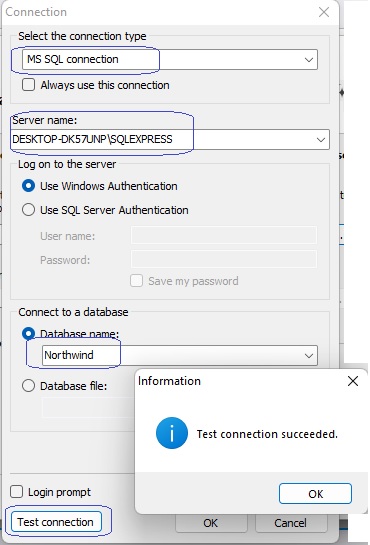Expand the Northwind database dropdown arrow

click(309, 356)
